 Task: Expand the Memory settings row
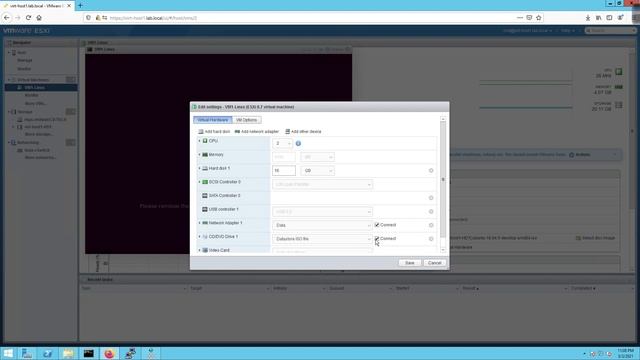200,155
